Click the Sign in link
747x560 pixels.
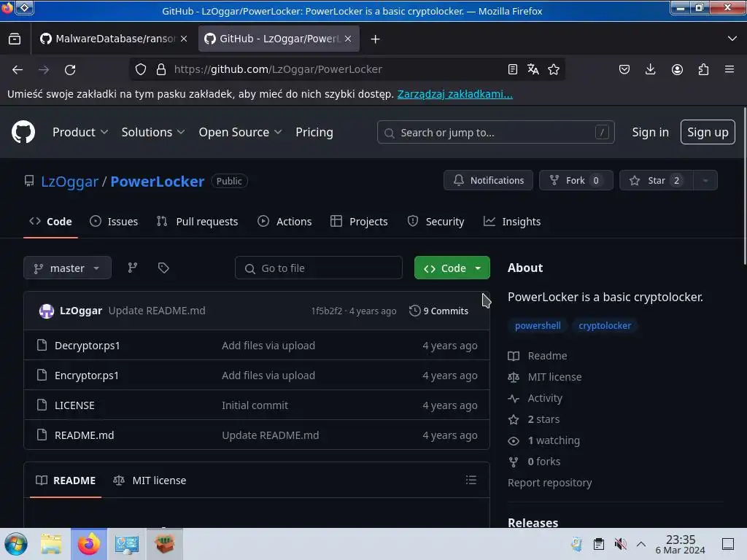[650, 132]
